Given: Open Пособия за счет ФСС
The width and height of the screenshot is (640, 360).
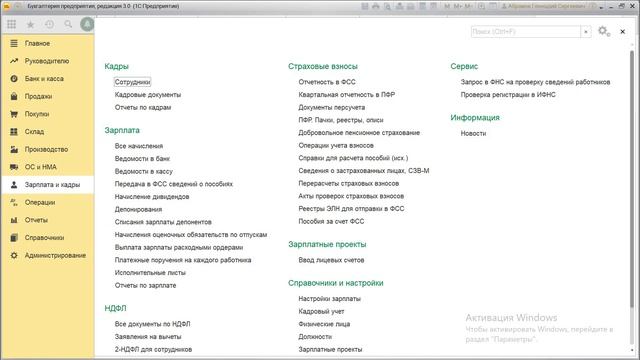Looking at the screenshot, I should (331, 221).
